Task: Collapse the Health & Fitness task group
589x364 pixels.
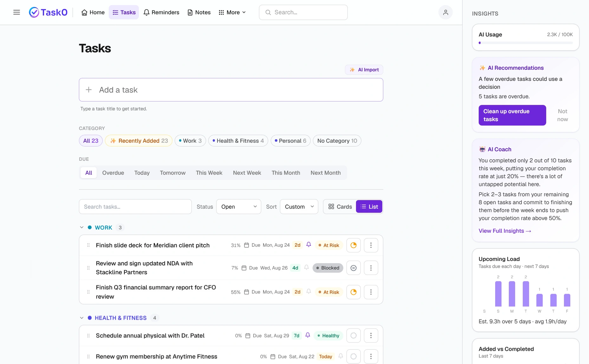Action: (82, 318)
